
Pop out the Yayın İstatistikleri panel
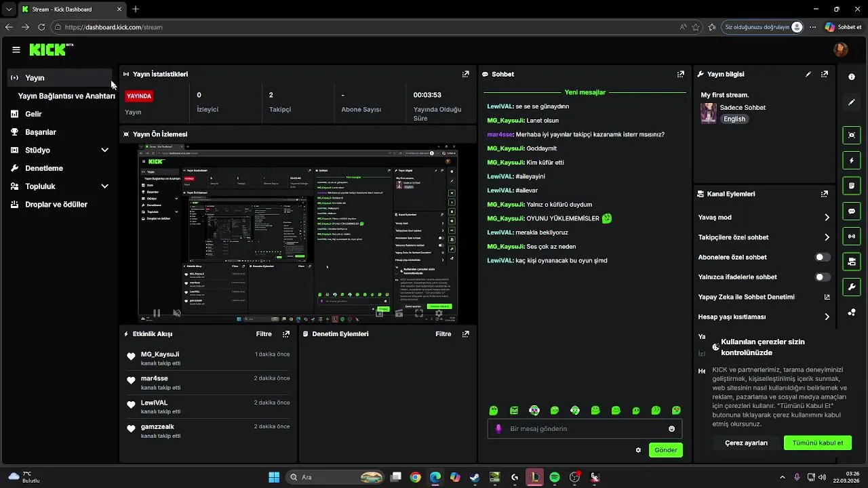pyautogui.click(x=466, y=74)
